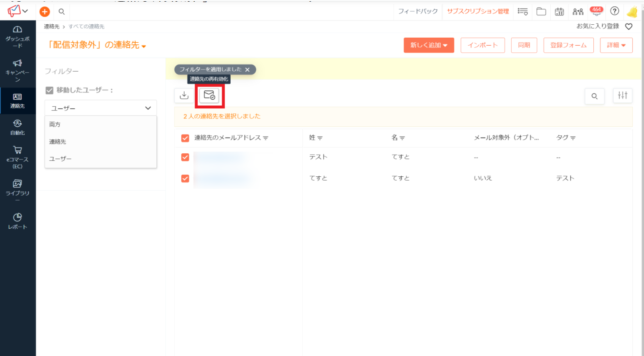Click the インポート button
This screenshot has height=356, width=644.
[482, 45]
